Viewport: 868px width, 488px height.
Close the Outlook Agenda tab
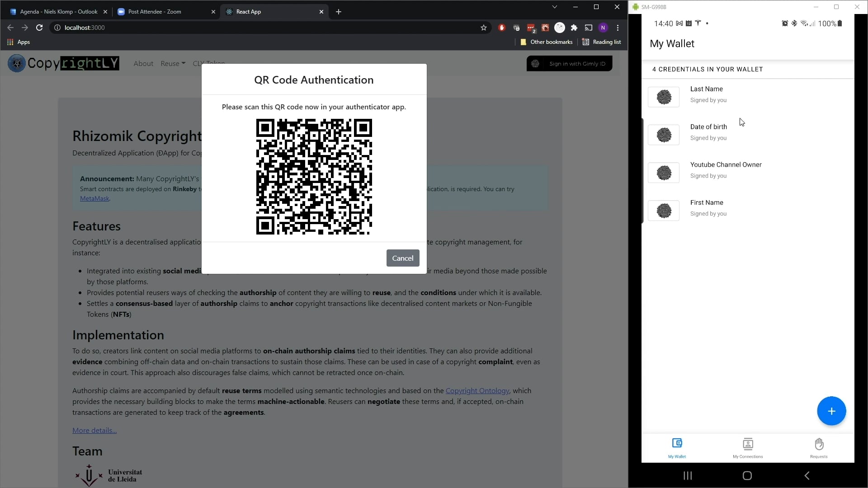point(105,12)
